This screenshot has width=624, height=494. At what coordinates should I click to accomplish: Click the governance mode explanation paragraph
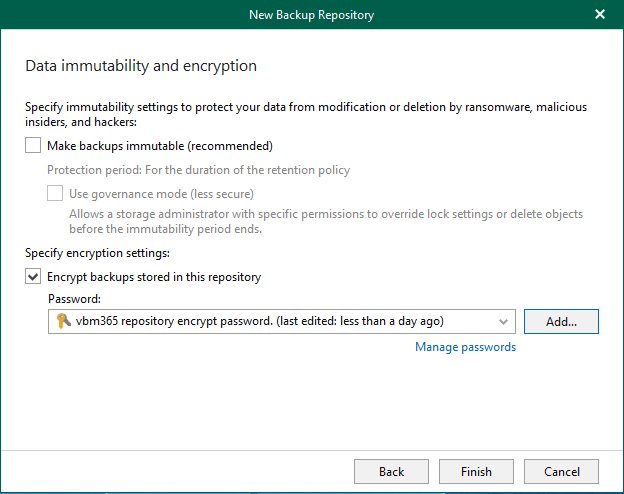point(325,222)
